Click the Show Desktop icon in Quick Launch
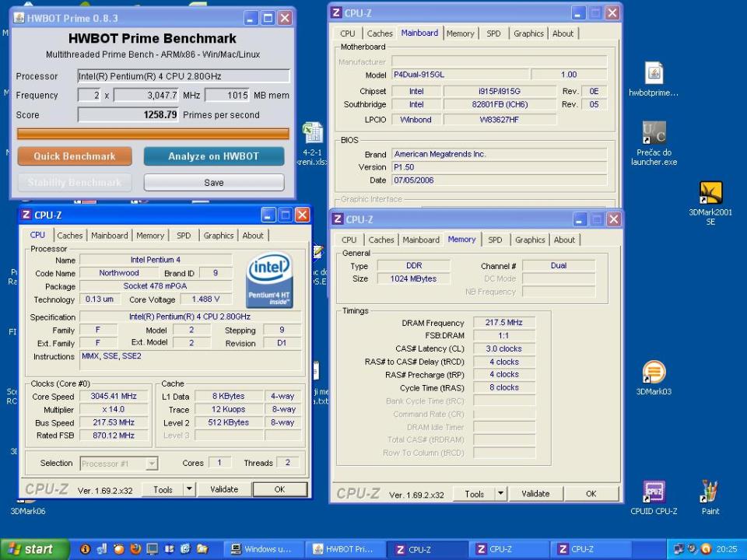 pyautogui.click(x=152, y=549)
